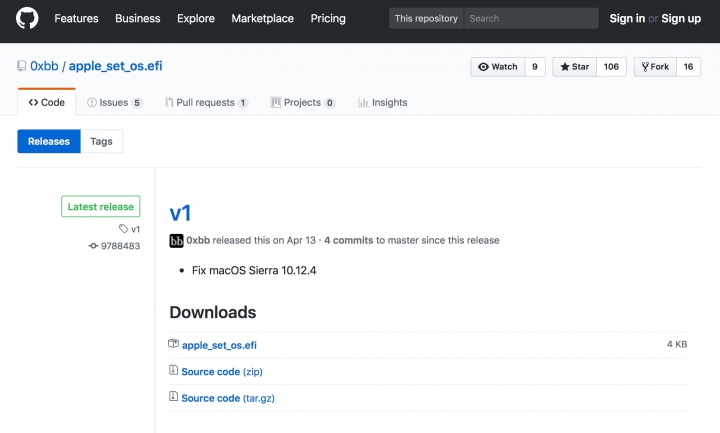This screenshot has width=720, height=433.
Task: Open Pricing in the top navigation
Action: coord(328,18)
